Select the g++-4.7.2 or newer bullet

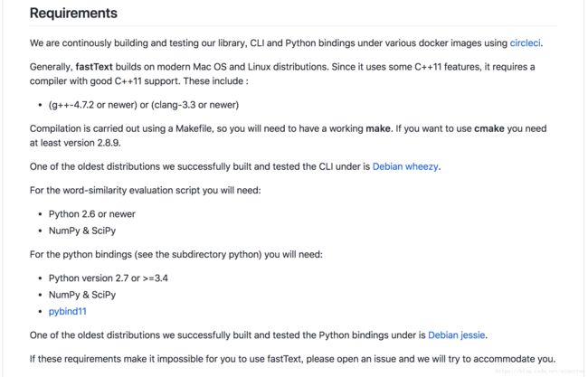click(144, 105)
